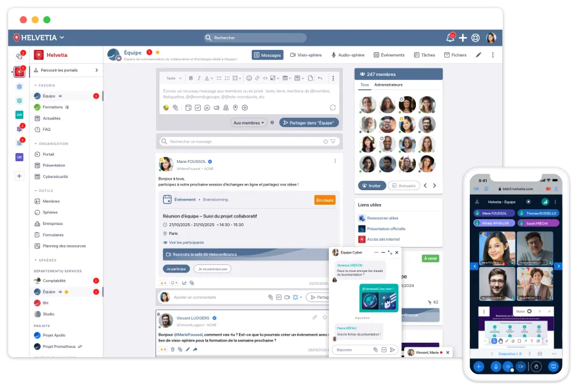
Task: Mute the microphone in the mobile call
Action: coord(496,366)
